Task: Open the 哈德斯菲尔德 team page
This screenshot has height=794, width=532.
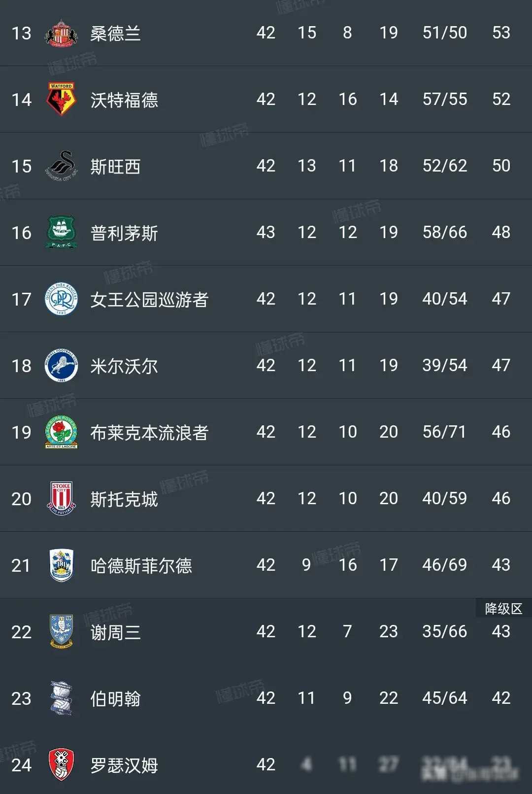Action: 142,565
